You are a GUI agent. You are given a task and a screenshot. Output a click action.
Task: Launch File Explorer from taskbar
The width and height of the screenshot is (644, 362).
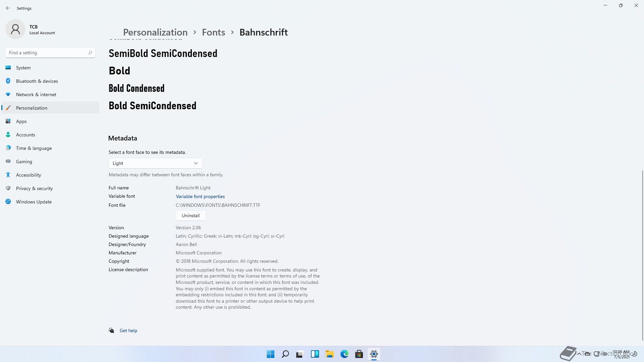click(x=330, y=354)
